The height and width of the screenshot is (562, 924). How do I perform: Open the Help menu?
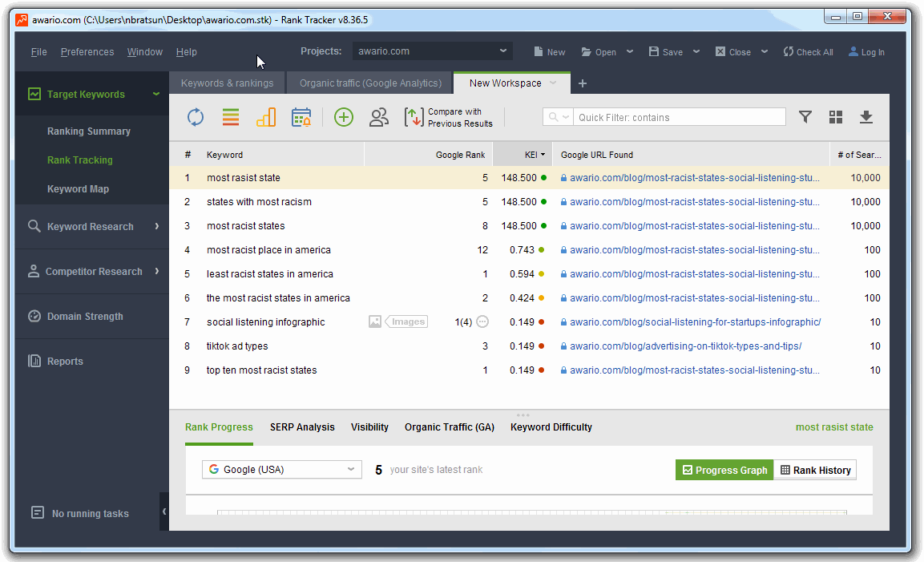pyautogui.click(x=186, y=52)
